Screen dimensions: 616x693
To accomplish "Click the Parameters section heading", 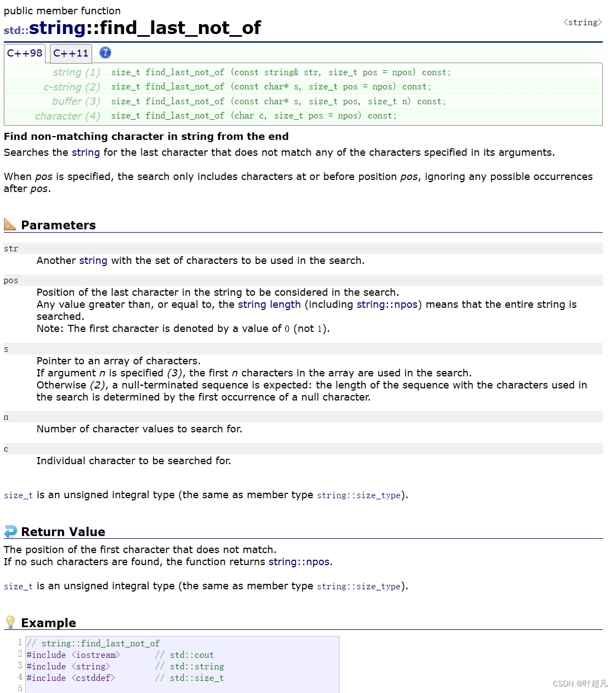I will pos(58,225).
